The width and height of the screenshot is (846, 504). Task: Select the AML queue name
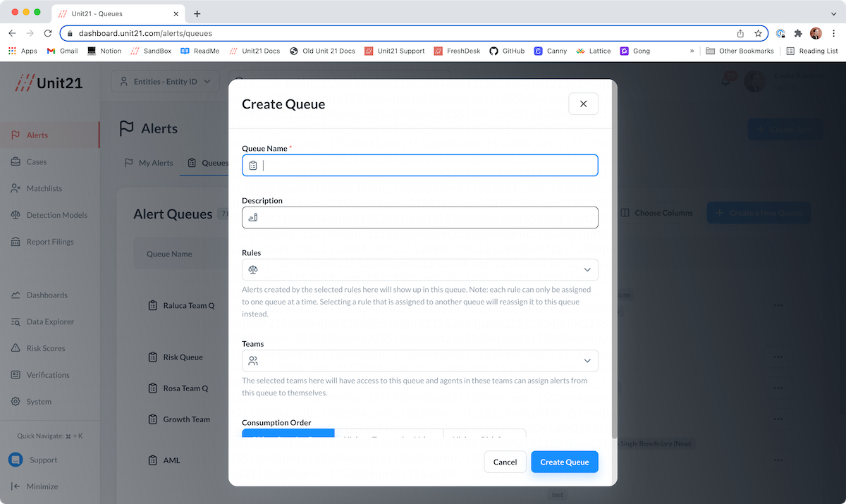tap(171, 460)
